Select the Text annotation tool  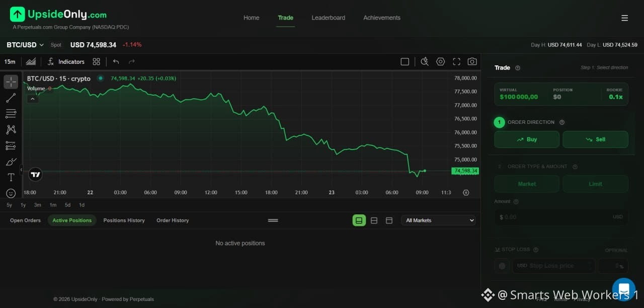[x=11, y=177]
